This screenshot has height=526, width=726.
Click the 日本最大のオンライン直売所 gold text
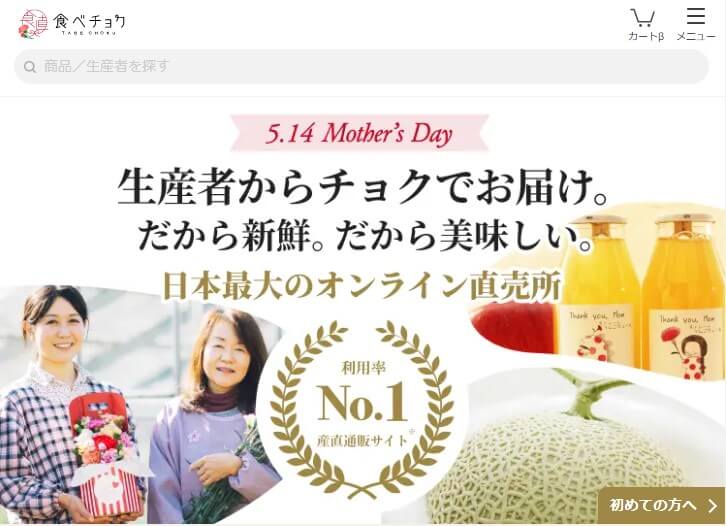[362, 286]
